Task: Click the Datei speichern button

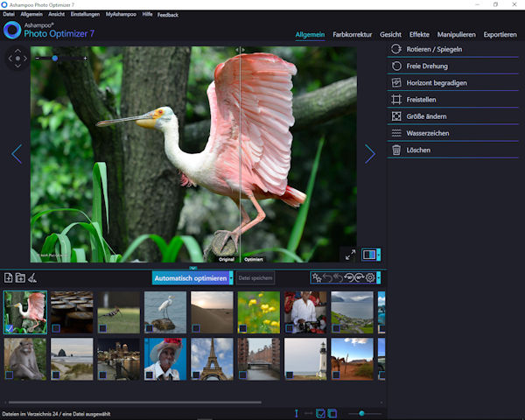Action: click(255, 278)
